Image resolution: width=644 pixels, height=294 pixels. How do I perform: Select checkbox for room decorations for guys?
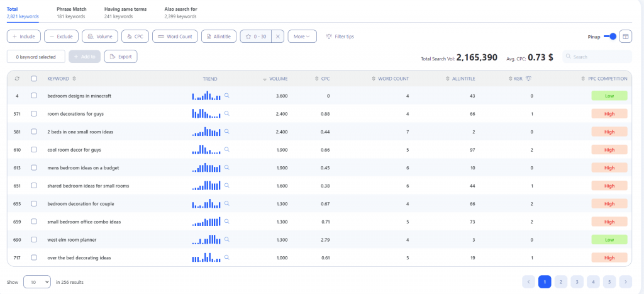pyautogui.click(x=34, y=113)
